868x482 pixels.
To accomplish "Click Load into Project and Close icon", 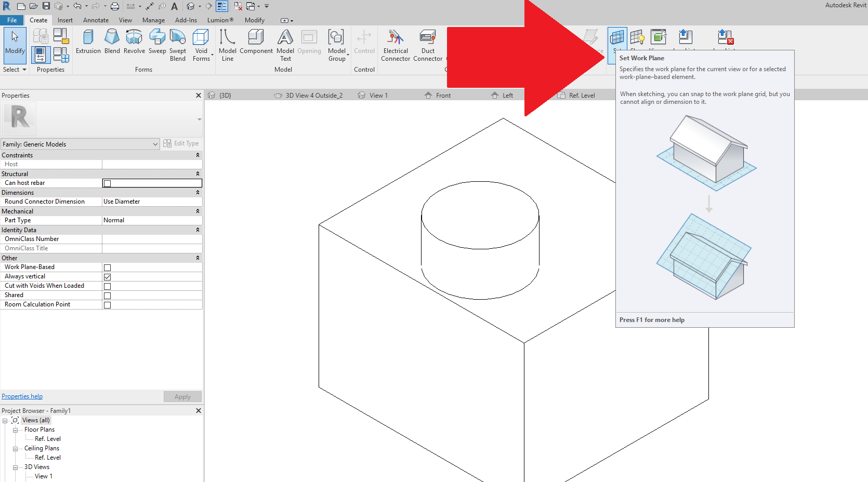I will pyautogui.click(x=725, y=36).
